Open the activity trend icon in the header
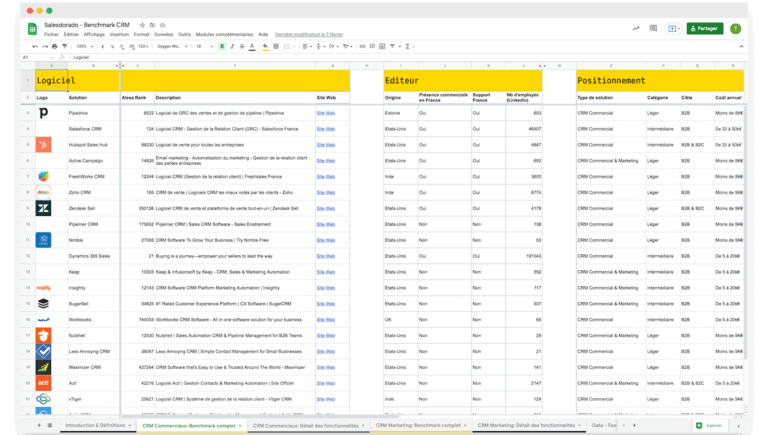 (x=636, y=28)
